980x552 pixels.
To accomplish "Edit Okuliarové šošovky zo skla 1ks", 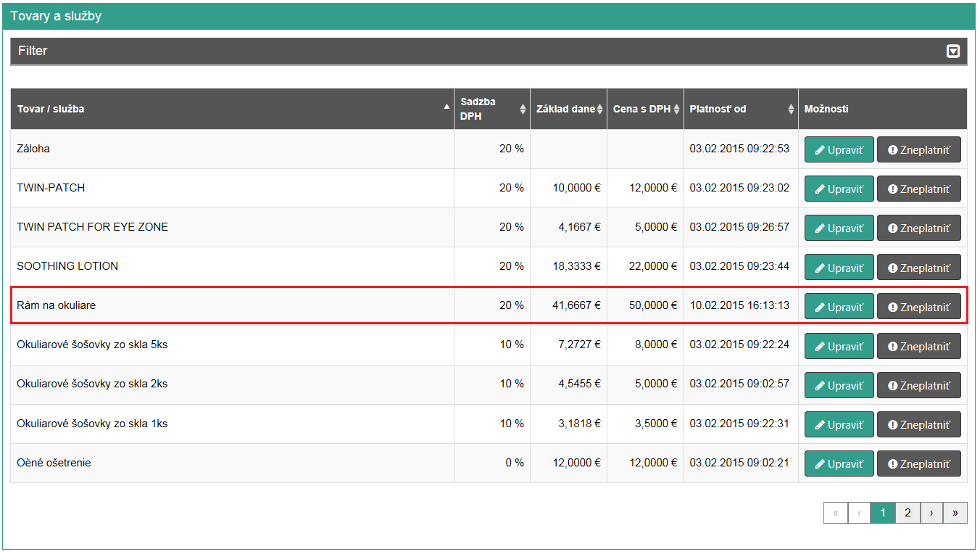I will click(839, 424).
